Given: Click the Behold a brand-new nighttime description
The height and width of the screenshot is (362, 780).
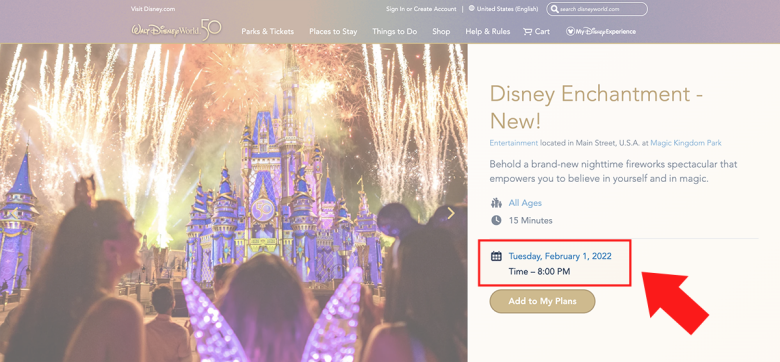Looking at the screenshot, I should (x=613, y=172).
